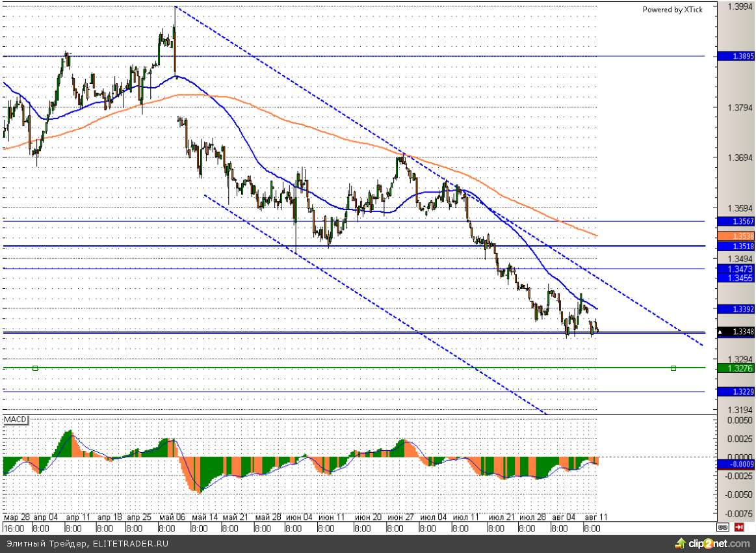Image resolution: width=756 pixels, height=553 pixels.
Task: Click the 16:00 time cell on axis
Action: point(14,528)
